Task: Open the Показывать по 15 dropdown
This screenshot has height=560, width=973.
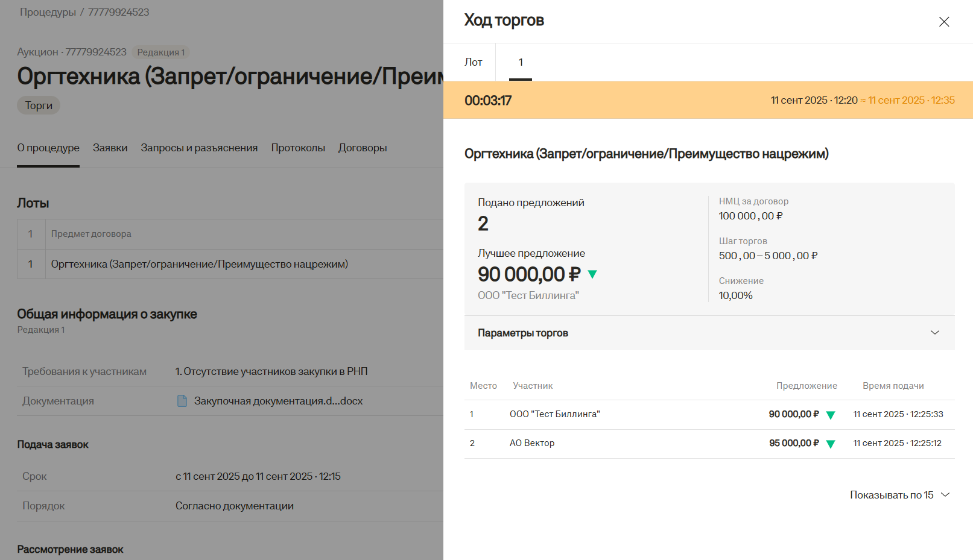Action: (899, 495)
